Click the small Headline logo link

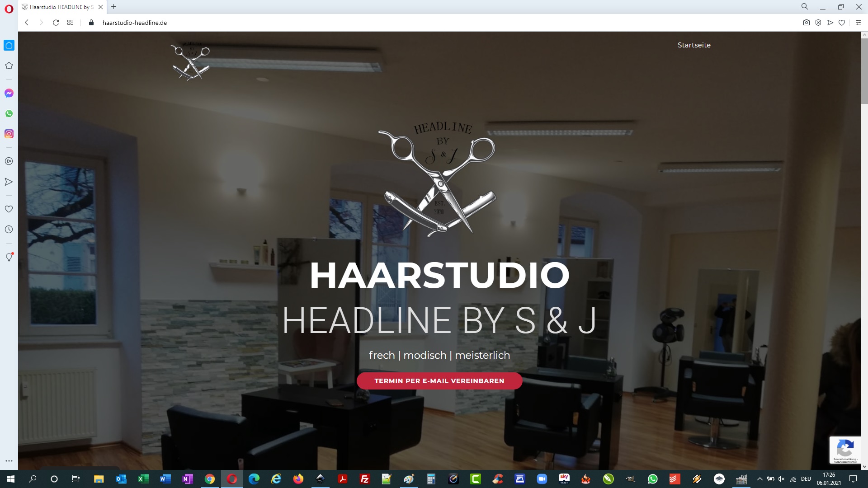click(x=190, y=62)
